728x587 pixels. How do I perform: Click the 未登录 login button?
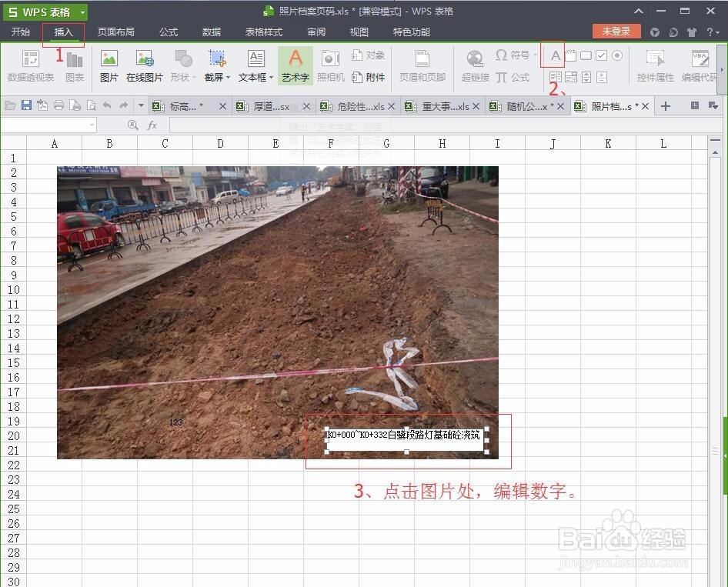616,32
